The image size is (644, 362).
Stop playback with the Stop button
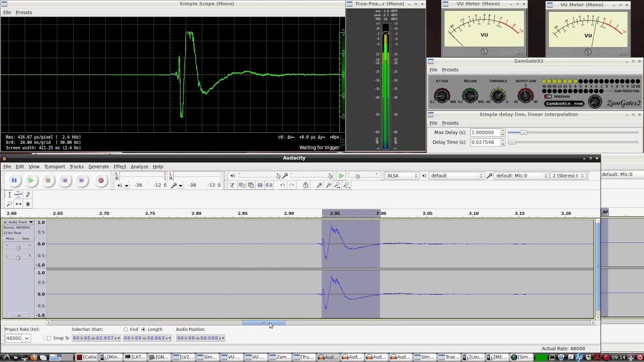pyautogui.click(x=48, y=180)
